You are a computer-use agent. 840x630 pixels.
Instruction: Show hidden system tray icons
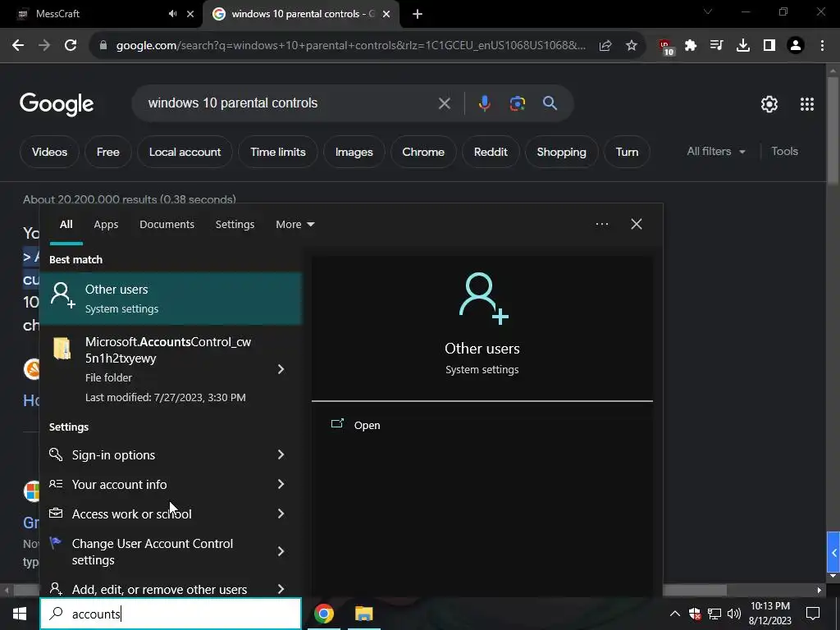point(675,614)
